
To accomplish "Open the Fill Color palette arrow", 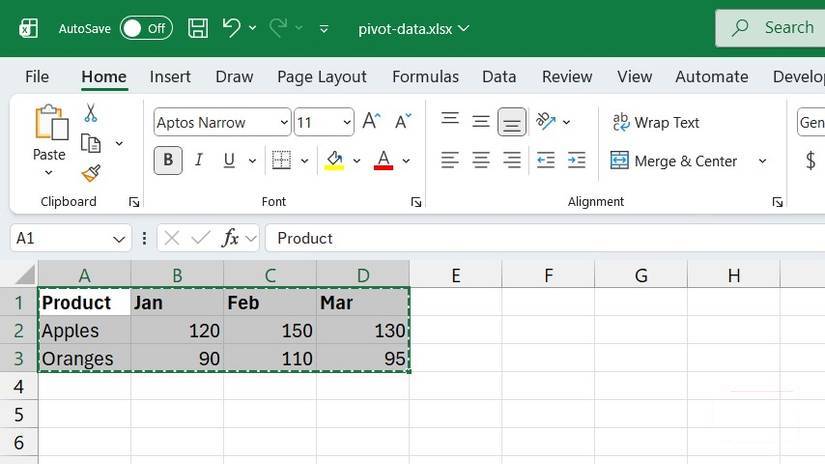I will [357, 160].
